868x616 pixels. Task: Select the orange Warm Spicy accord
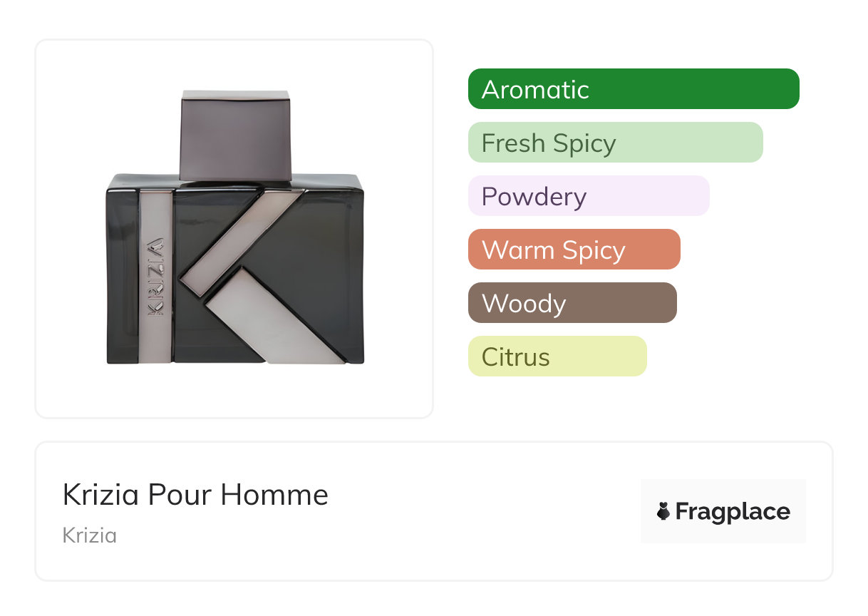point(574,250)
